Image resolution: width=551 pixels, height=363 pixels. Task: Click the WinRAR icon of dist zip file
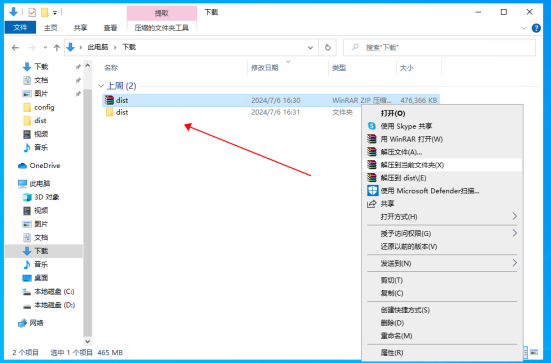click(x=109, y=100)
